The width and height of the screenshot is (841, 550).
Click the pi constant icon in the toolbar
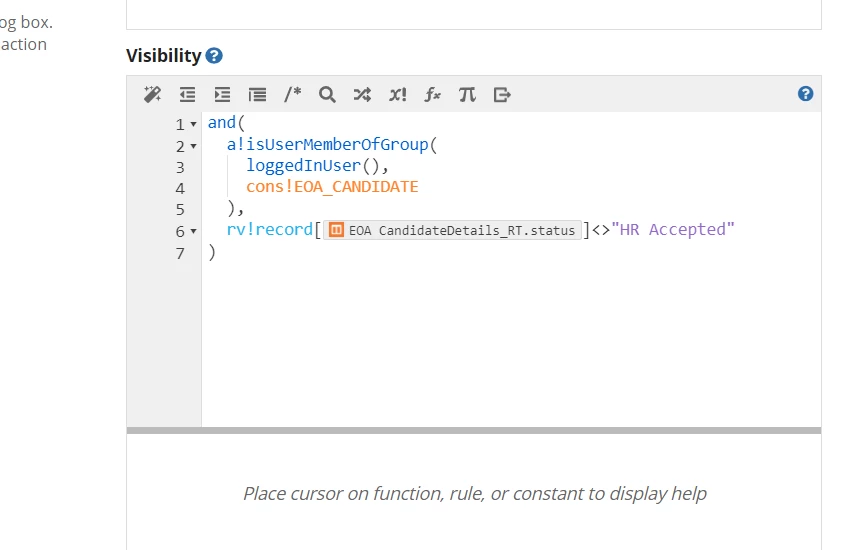pos(467,94)
